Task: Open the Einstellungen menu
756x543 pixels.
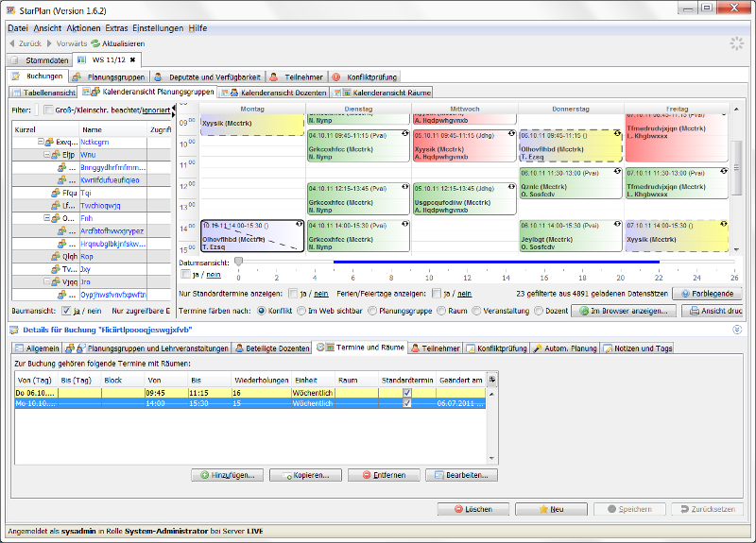Action: pos(158,28)
